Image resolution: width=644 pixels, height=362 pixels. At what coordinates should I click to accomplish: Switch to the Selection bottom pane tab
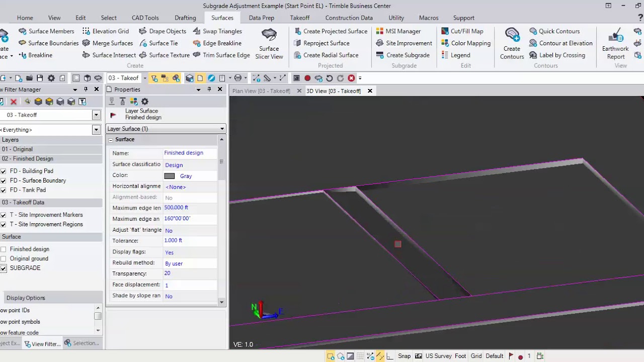[x=82, y=343]
